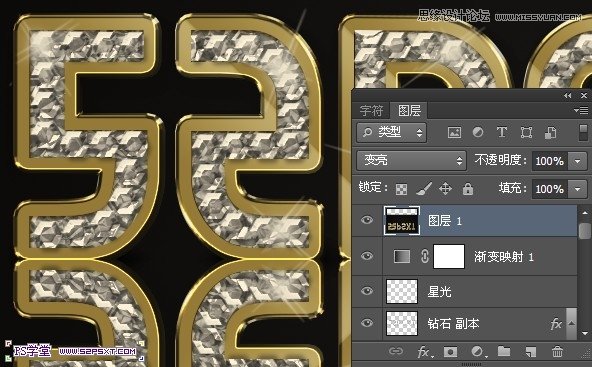Click the layers list scrollbar thumb
The image size is (592, 367).
(x=585, y=230)
